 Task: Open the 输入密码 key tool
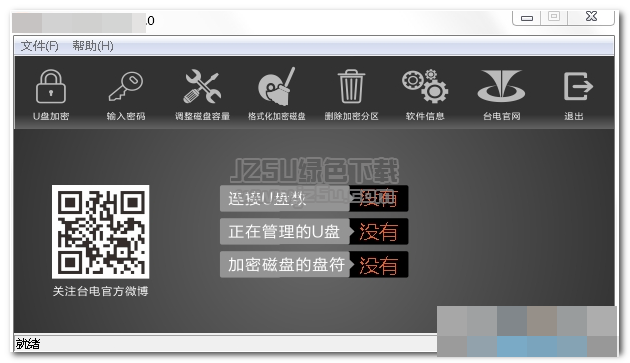click(x=126, y=86)
